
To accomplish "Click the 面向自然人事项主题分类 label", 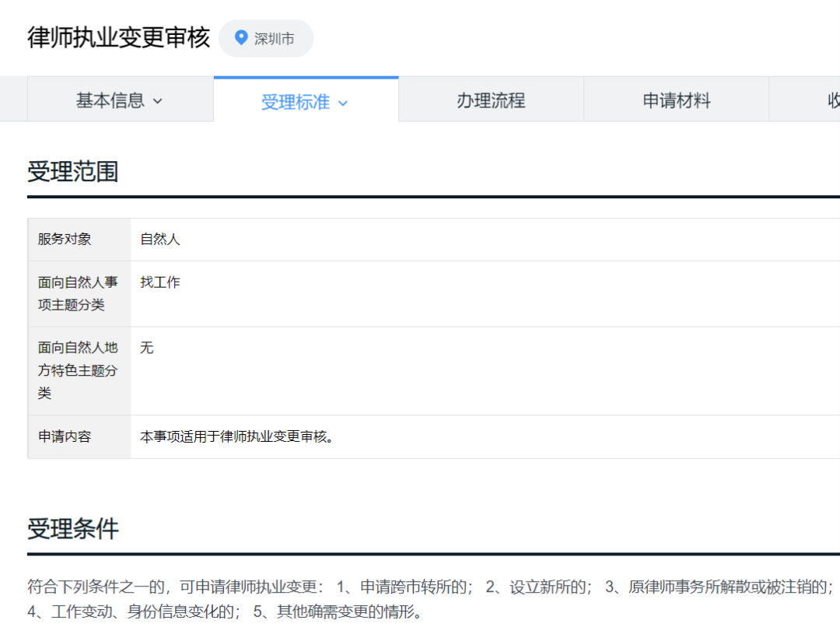I will [x=74, y=293].
